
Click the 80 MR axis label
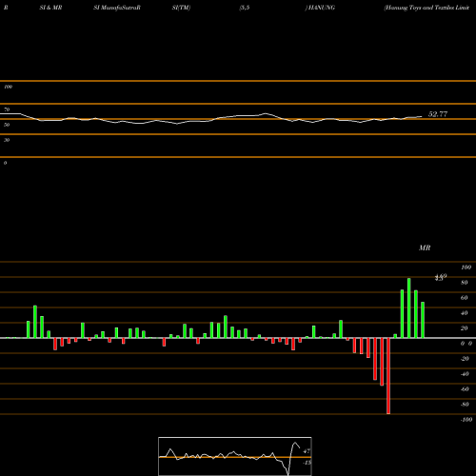click(465, 283)
